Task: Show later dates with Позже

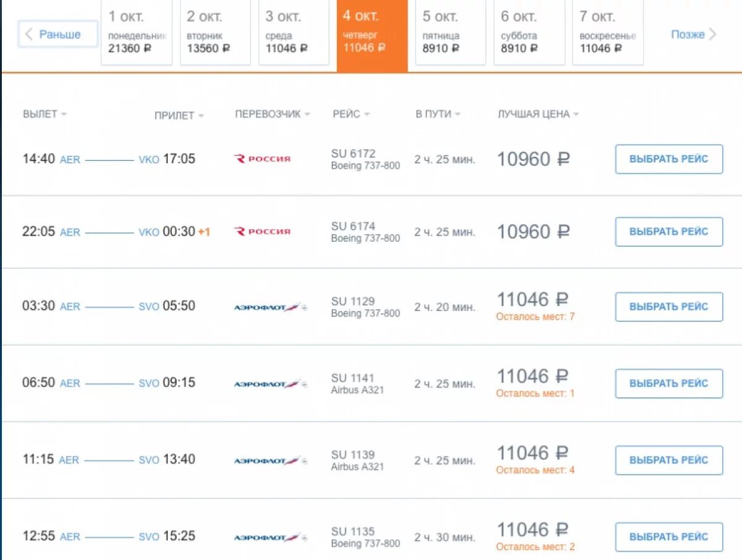Action: [x=693, y=35]
